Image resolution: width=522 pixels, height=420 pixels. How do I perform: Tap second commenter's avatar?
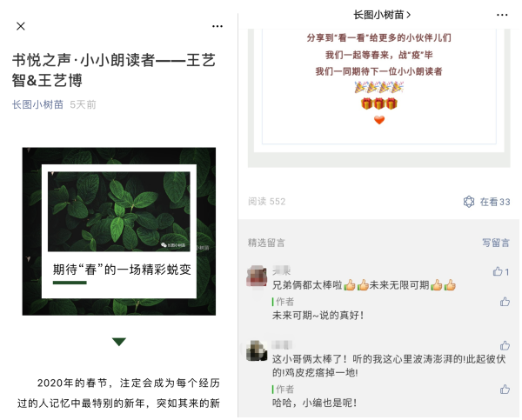(257, 350)
